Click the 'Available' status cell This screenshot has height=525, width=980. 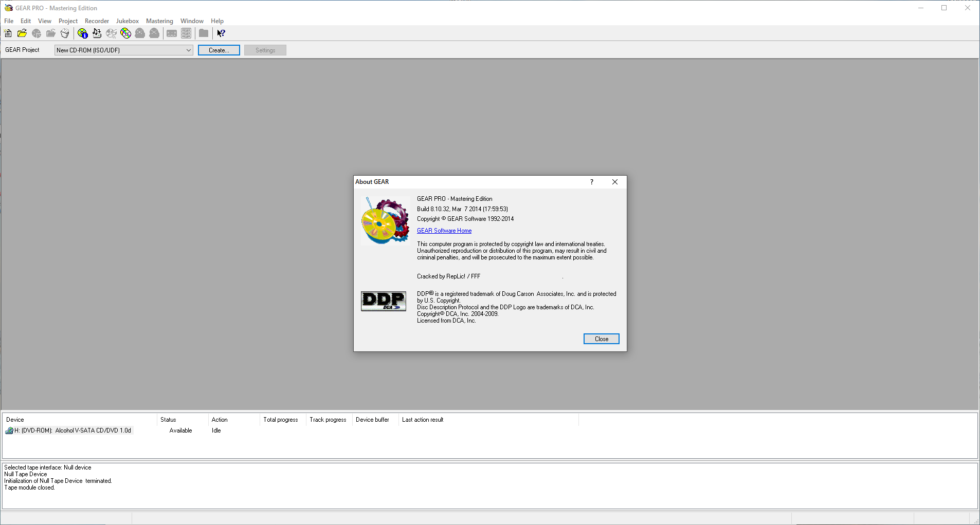[180, 430]
